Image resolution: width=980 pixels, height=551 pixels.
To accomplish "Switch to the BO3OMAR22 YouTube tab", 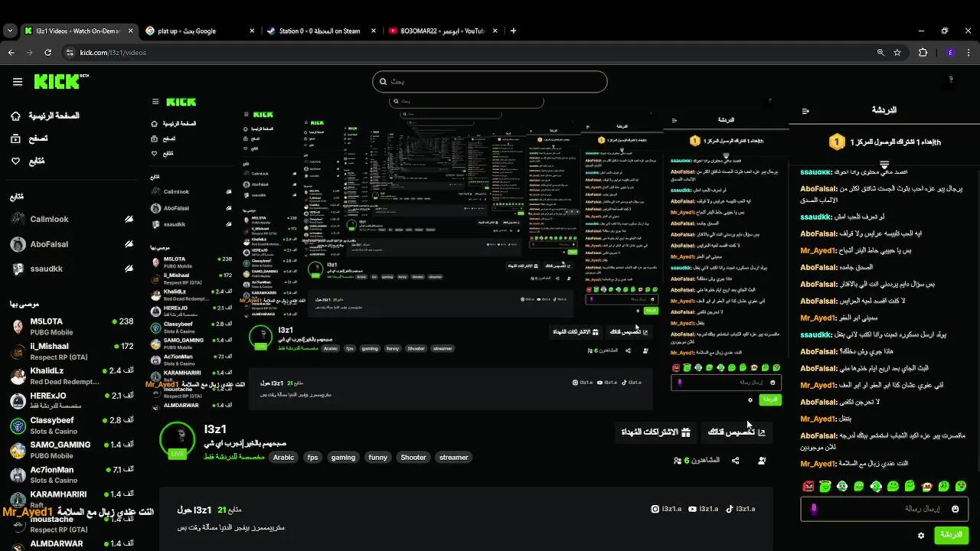I will 444,31.
